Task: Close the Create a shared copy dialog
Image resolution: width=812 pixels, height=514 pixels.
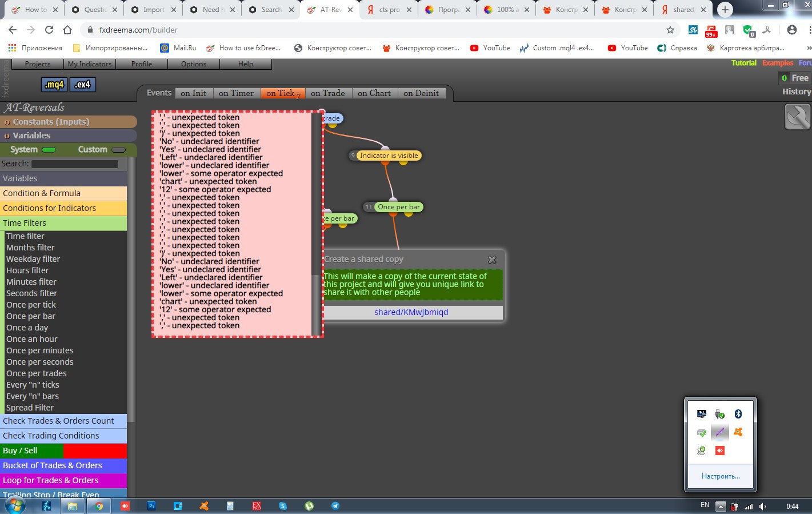Action: (492, 260)
